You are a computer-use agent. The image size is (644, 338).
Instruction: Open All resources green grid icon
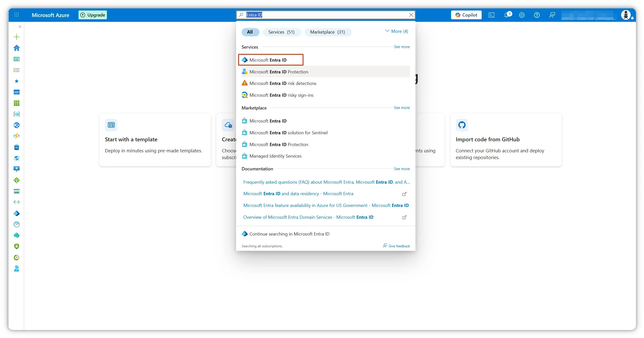17,103
